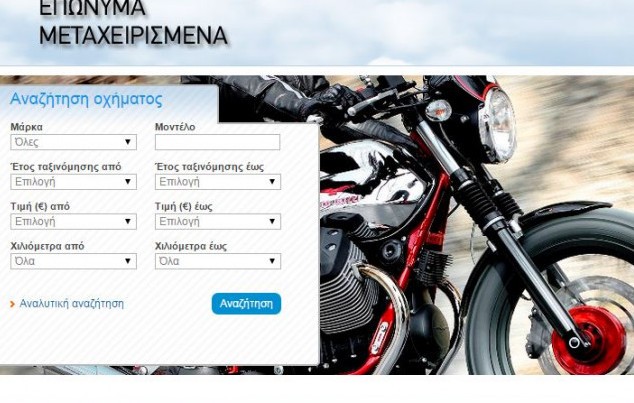Click the ΕΠΩΝΥΜΑ ΜΕΤΑΧΕΙΡΙΣΜΕΝΑ banner heading

(x=133, y=22)
